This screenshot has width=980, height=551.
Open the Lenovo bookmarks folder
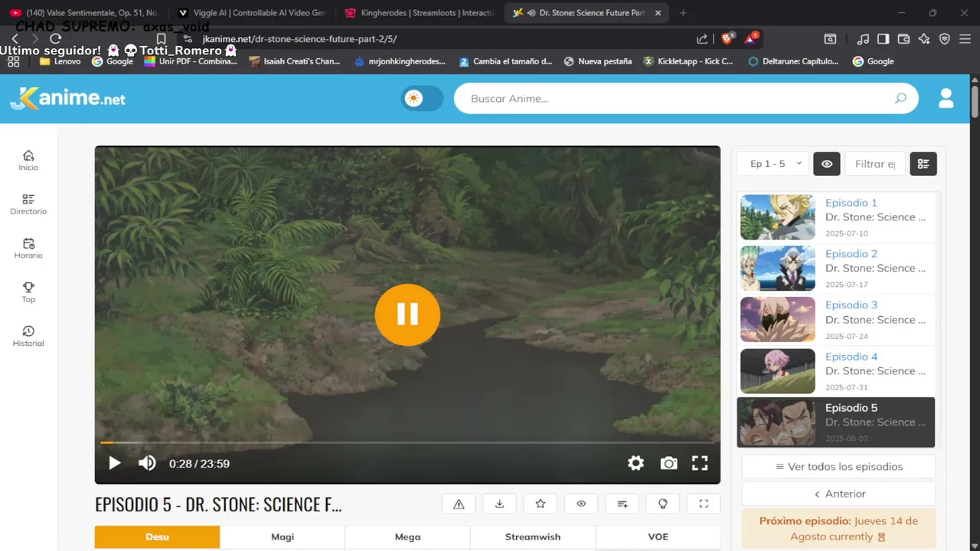click(x=60, y=61)
